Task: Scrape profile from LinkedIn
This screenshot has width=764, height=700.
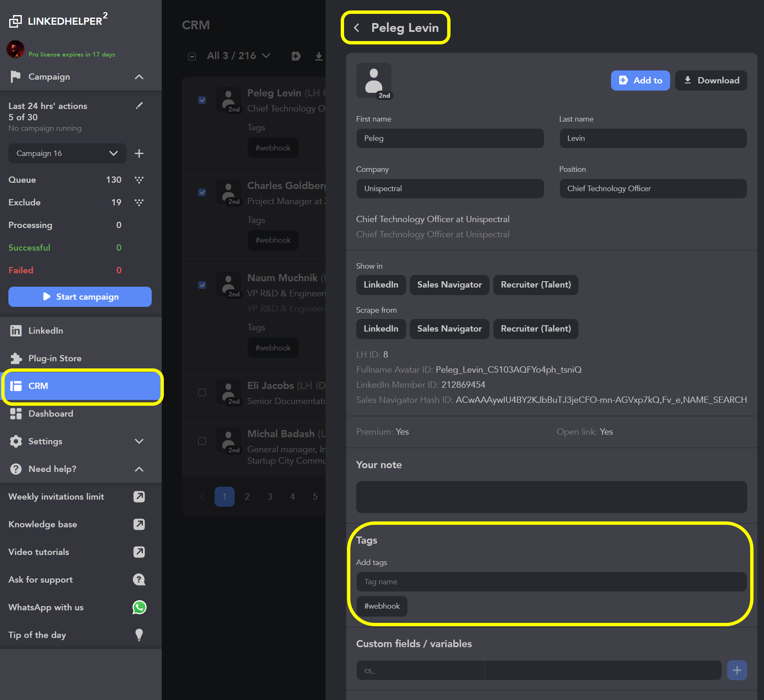Action: point(381,329)
